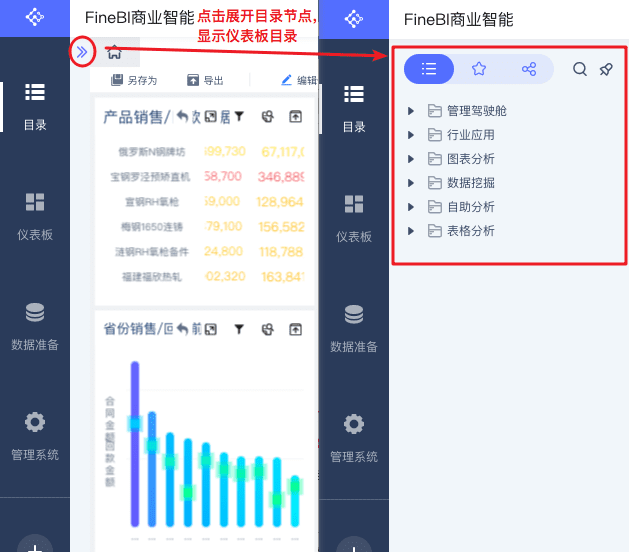Select the 行业应用 folder
Viewport: 629px width, 552px height.
click(461, 135)
